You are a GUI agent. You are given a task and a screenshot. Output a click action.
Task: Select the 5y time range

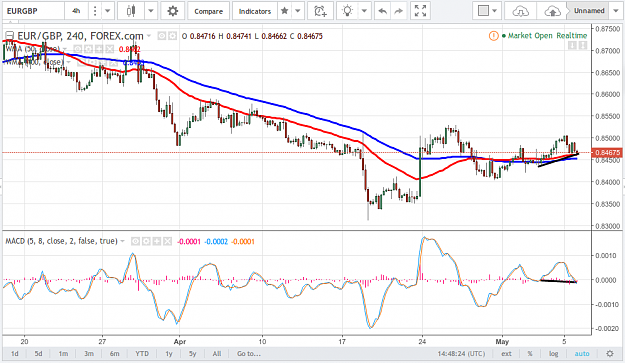click(193, 353)
